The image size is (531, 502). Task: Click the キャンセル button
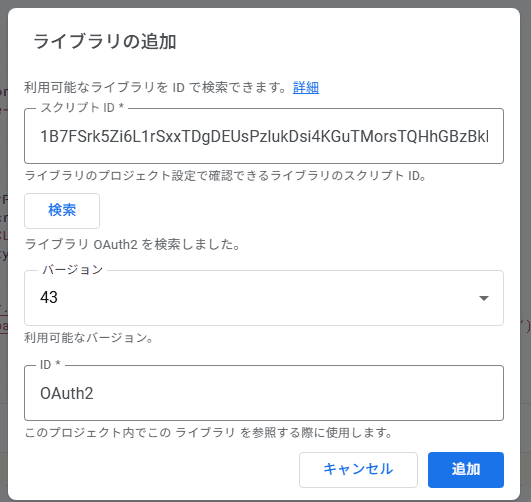358,469
